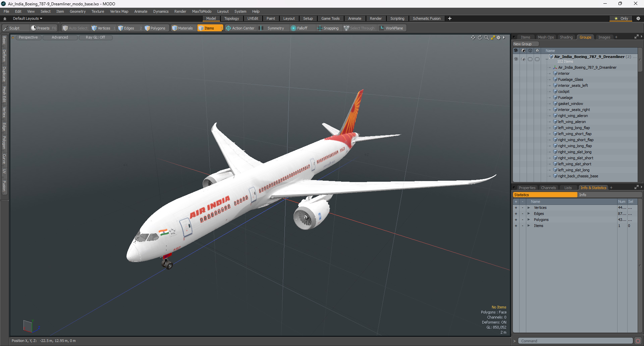Viewport: 644px width, 346px height.
Task: Switch to Polygons selection mode
Action: click(x=157, y=28)
